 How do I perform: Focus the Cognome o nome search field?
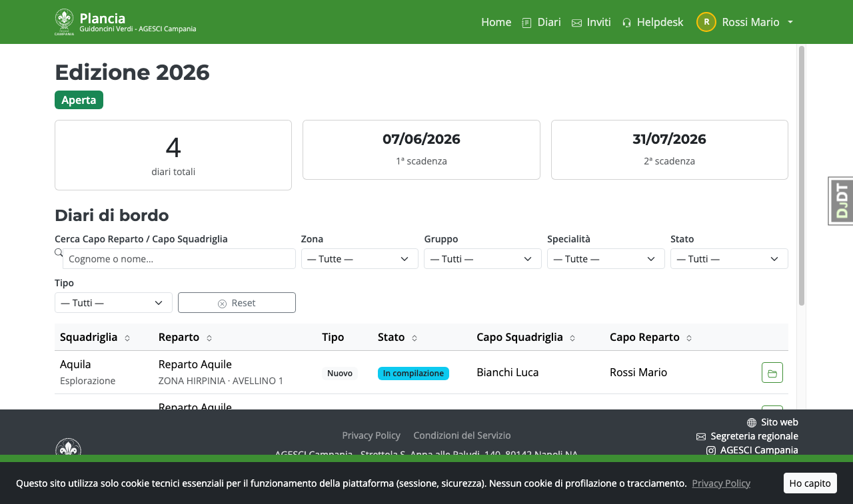pyautogui.click(x=179, y=259)
